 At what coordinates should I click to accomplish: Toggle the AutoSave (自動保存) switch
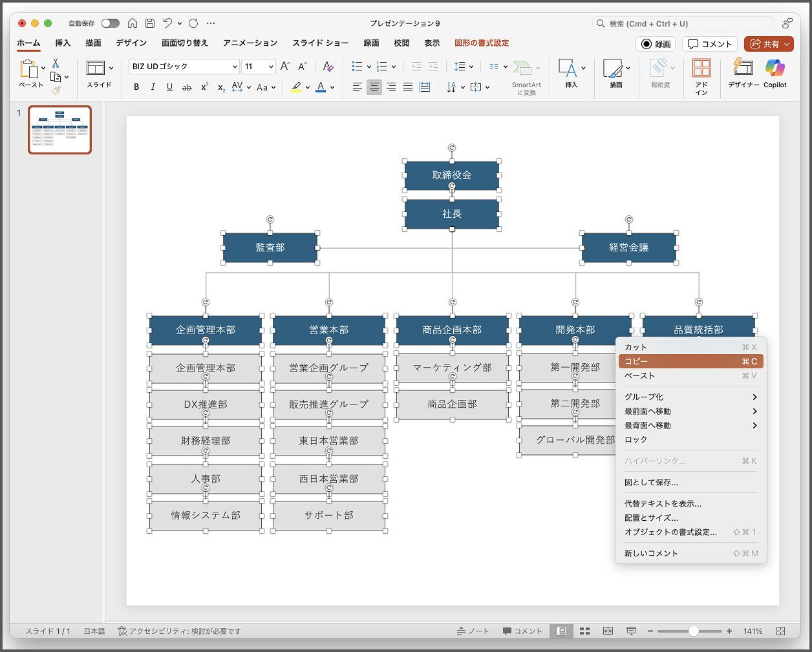tap(111, 23)
